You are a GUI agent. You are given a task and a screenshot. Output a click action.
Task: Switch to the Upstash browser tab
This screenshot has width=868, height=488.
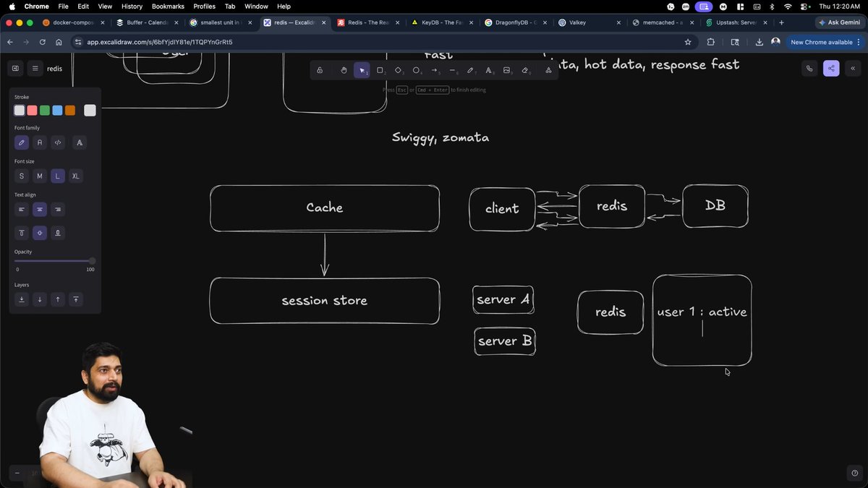click(x=738, y=22)
